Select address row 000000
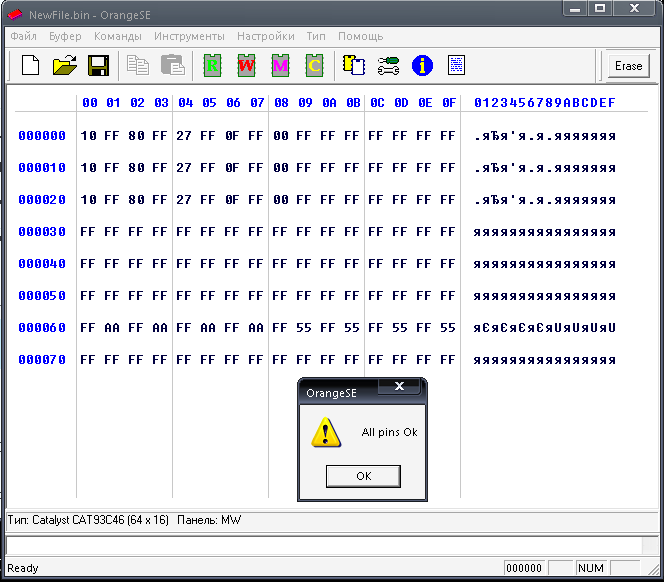The image size is (664, 582). (x=42, y=136)
